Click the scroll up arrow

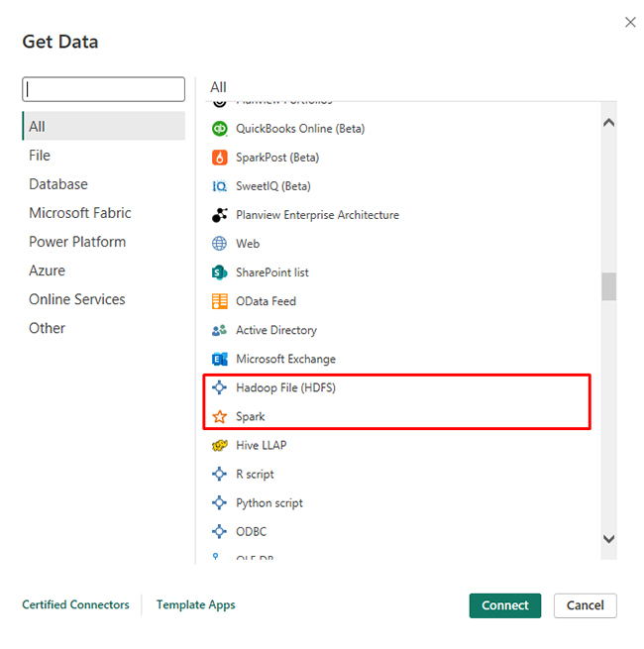click(x=608, y=123)
